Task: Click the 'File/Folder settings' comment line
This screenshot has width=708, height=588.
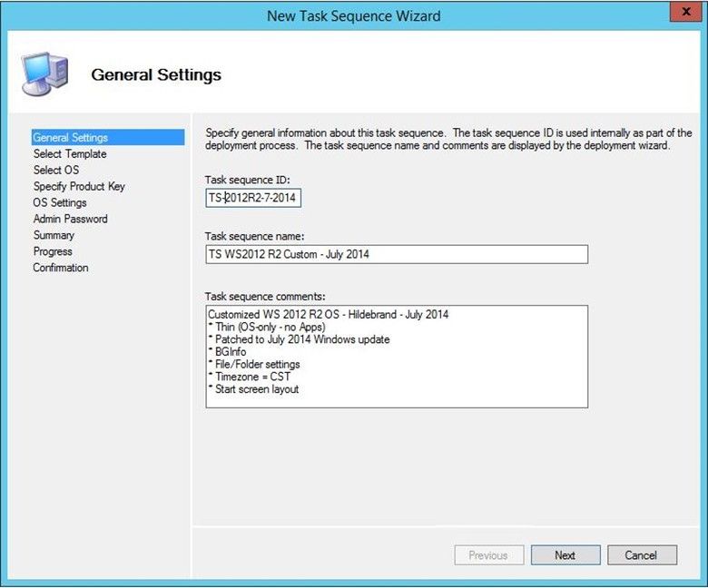Action: pos(254,364)
